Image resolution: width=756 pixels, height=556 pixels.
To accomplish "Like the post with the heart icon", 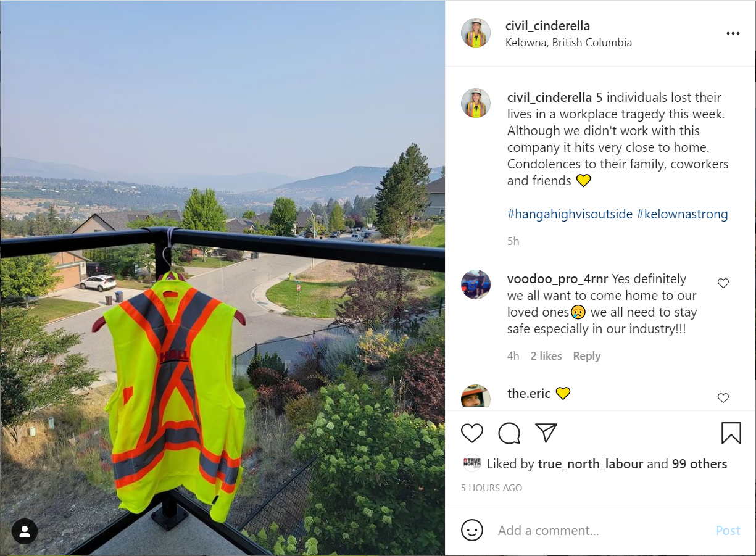I will pos(472,433).
